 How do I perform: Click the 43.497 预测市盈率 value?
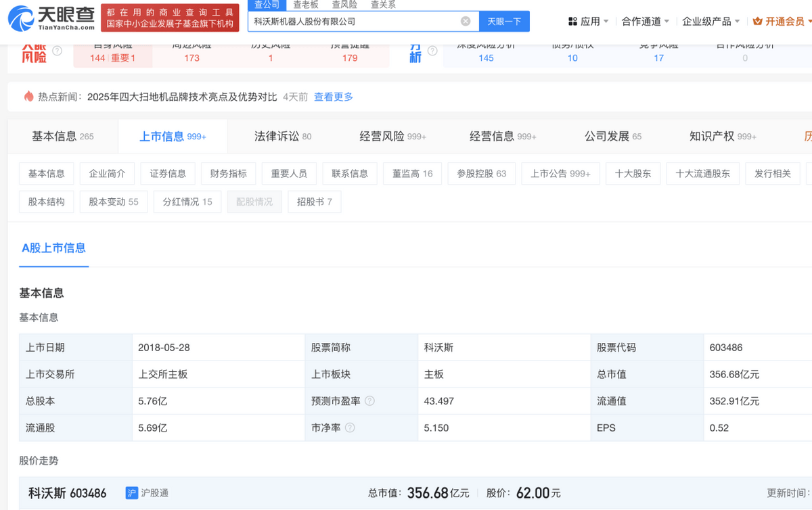tap(438, 401)
